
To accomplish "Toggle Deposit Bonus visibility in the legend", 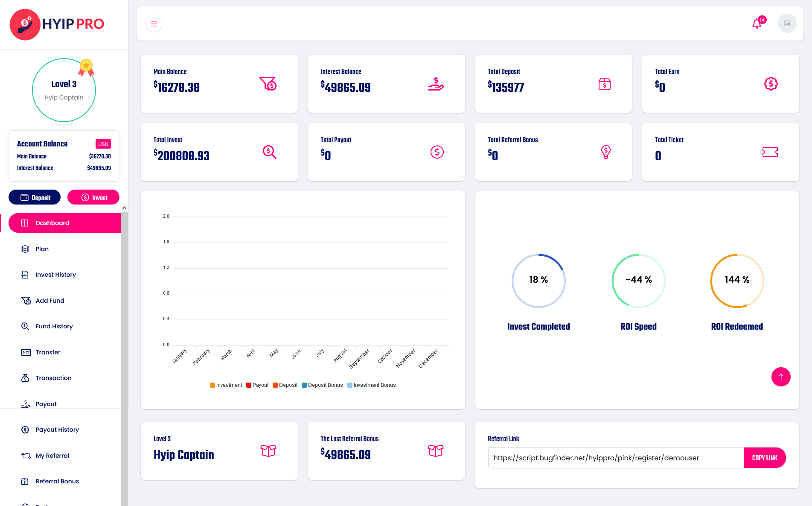I will tap(322, 385).
